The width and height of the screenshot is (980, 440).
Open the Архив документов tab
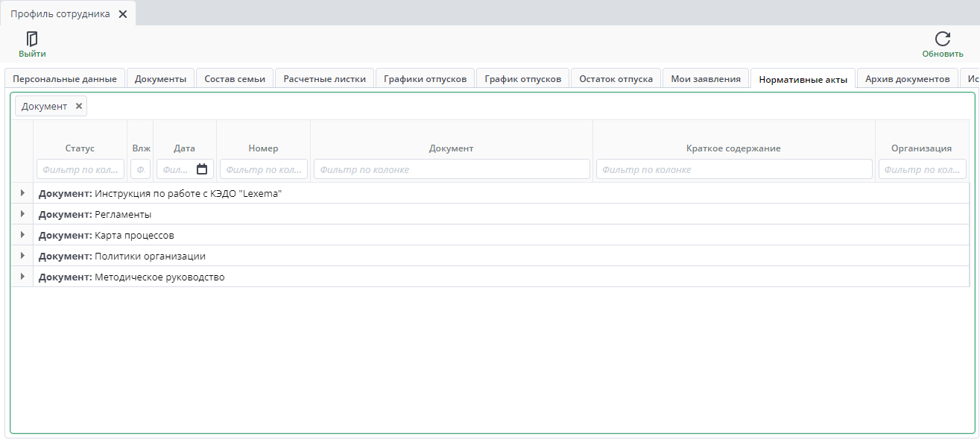907,79
